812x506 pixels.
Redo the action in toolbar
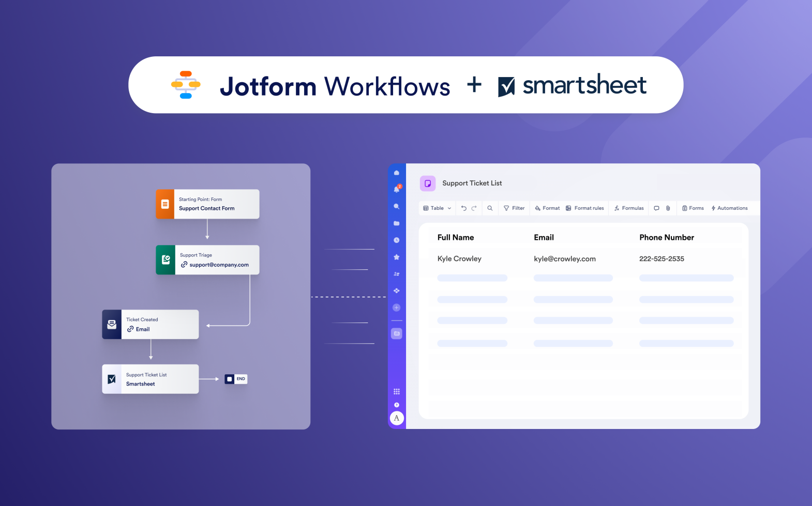pos(474,208)
